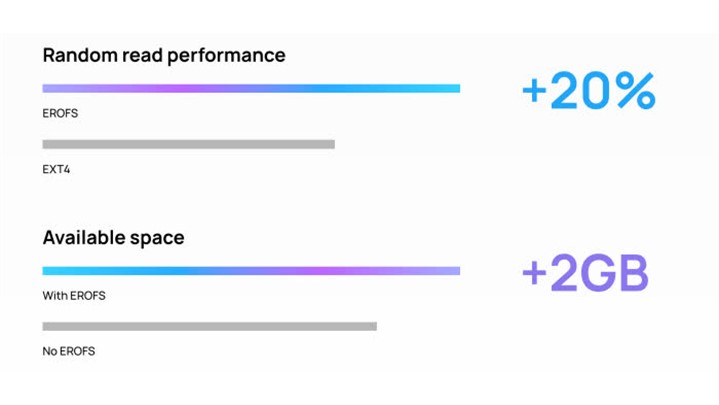The image size is (719, 405).
Task: Click the "No EROFS" label text
Action: [69, 351]
